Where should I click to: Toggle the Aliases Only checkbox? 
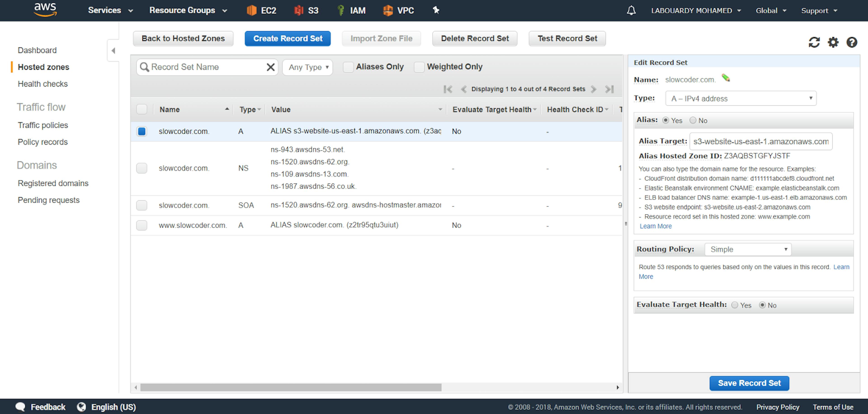[x=348, y=67]
